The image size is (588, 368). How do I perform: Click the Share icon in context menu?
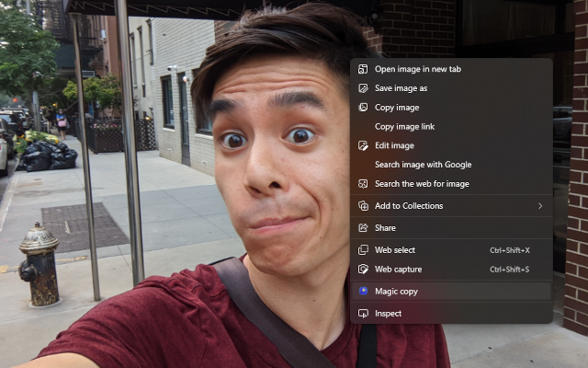[x=363, y=228]
